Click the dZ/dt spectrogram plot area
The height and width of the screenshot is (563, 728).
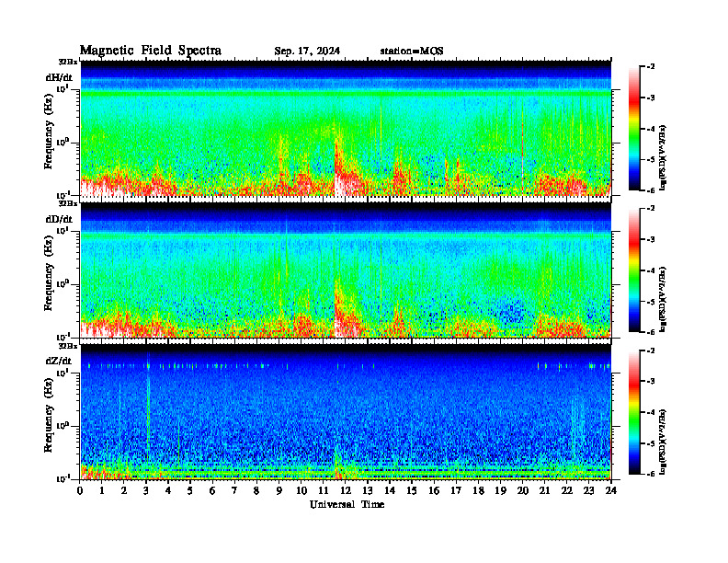[x=346, y=412]
